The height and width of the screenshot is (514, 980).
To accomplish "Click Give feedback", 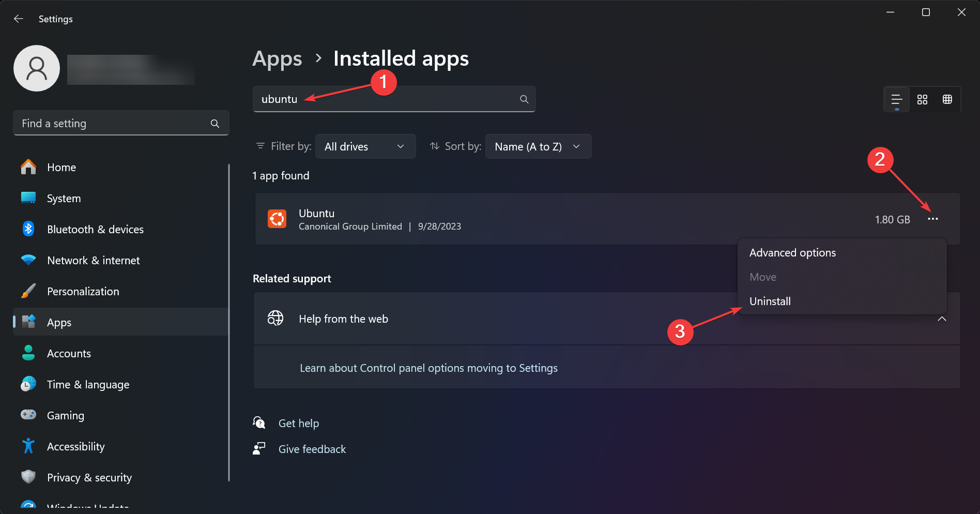I will coord(312,449).
